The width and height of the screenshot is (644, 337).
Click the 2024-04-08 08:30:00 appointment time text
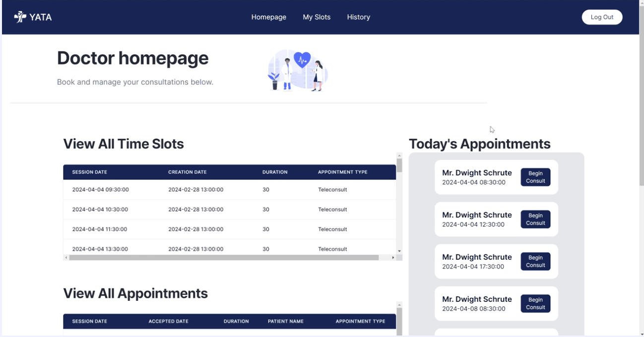click(474, 309)
